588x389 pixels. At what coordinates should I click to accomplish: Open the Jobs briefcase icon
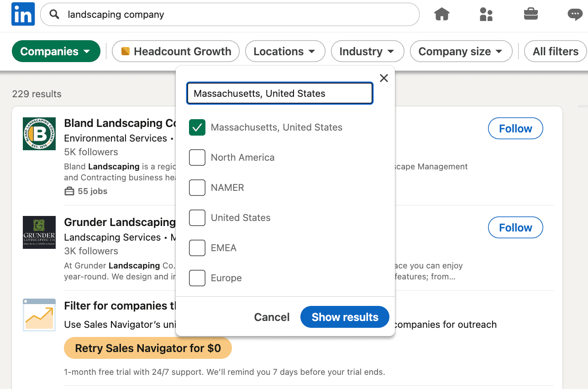coord(530,14)
